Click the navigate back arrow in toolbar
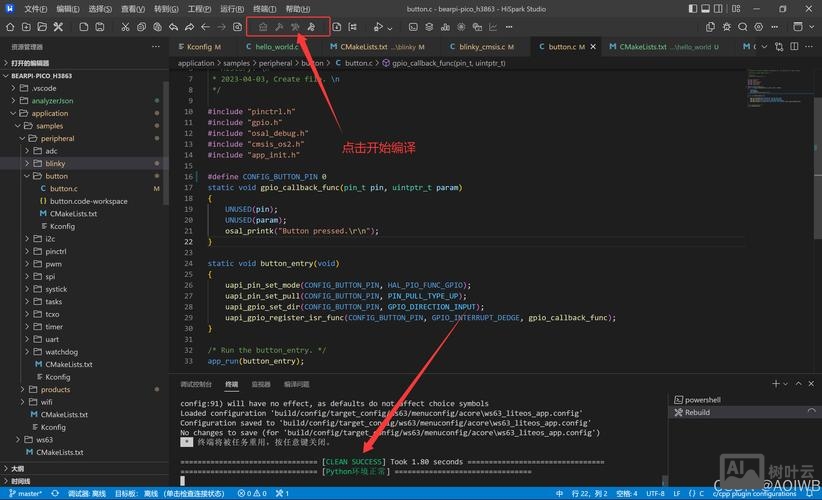Image resolution: width=822 pixels, height=500 pixels. click(x=205, y=27)
